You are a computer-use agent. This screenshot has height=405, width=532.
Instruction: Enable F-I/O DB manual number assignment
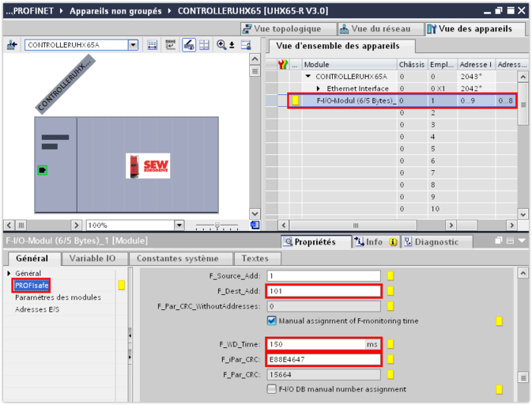tap(272, 389)
